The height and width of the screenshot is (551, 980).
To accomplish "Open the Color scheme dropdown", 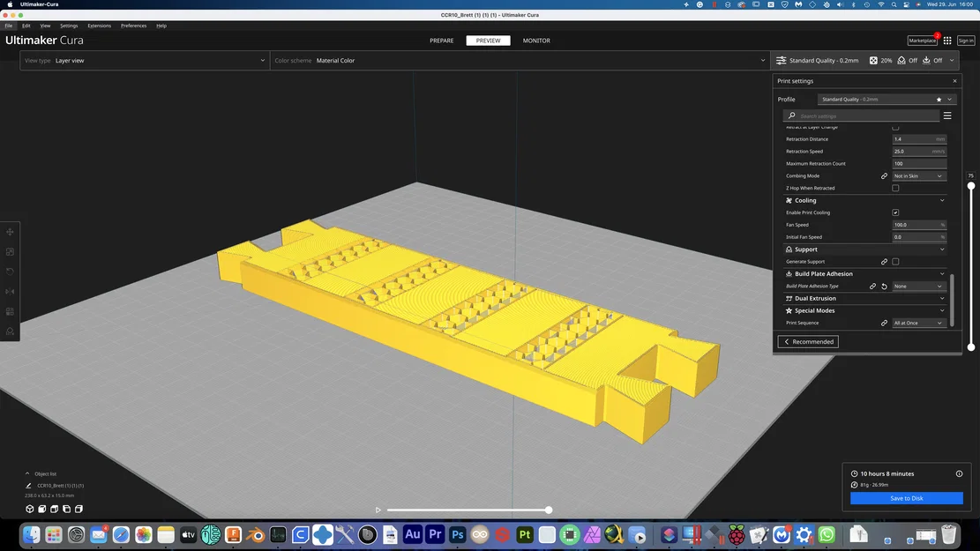I will (520, 61).
